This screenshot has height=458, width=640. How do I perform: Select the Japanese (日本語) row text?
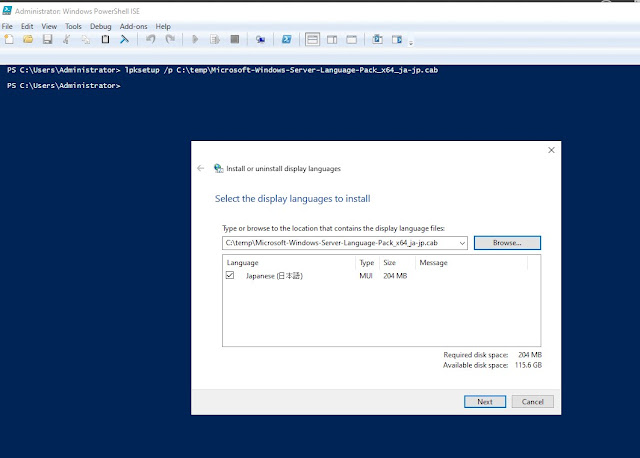click(x=274, y=276)
